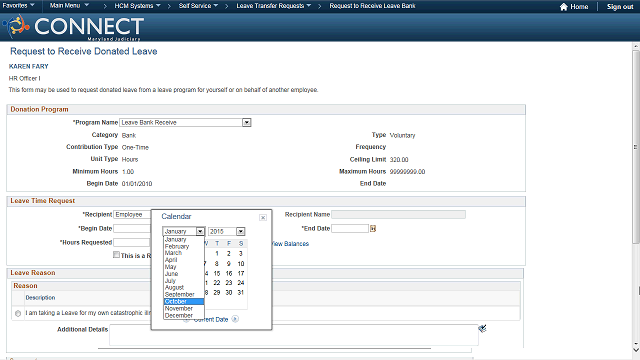Open HCM Systems breadcrumb menu
This screenshot has width=640, height=360.
click(138, 6)
